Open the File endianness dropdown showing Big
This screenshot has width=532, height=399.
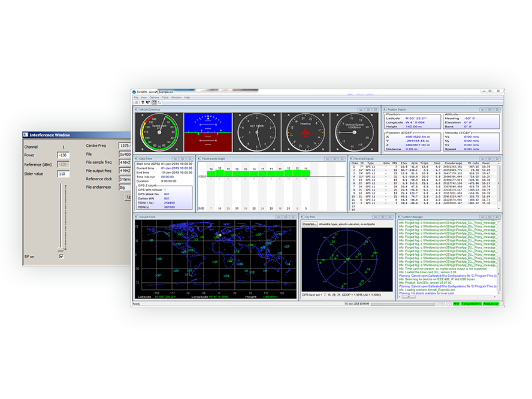(125, 186)
